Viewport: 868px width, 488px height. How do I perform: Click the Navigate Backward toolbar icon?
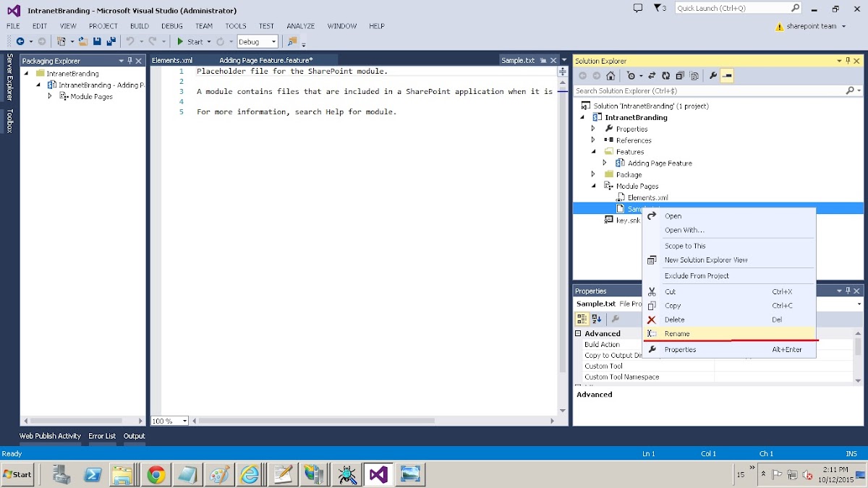pyautogui.click(x=20, y=42)
